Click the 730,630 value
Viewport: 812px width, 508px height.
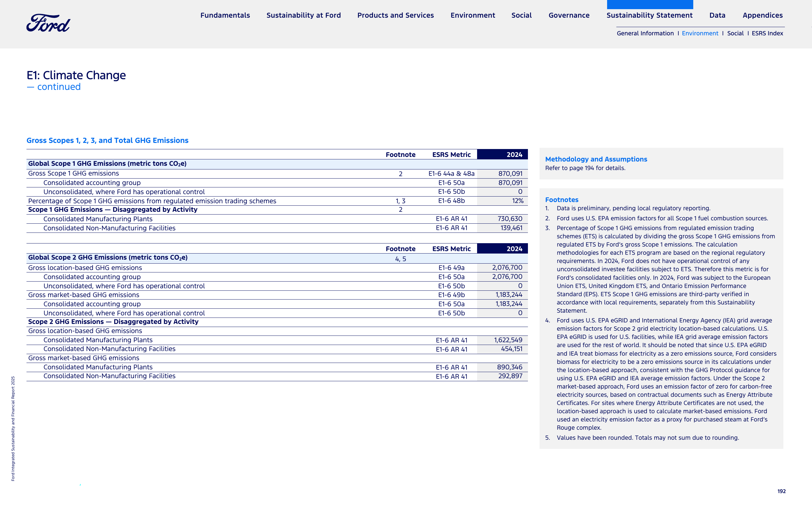pos(510,219)
